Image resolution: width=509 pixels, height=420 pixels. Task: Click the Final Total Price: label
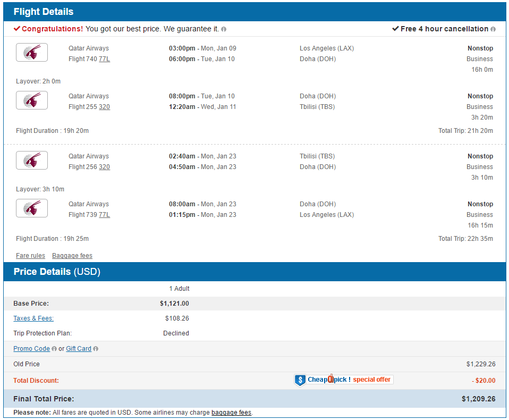[44, 399]
